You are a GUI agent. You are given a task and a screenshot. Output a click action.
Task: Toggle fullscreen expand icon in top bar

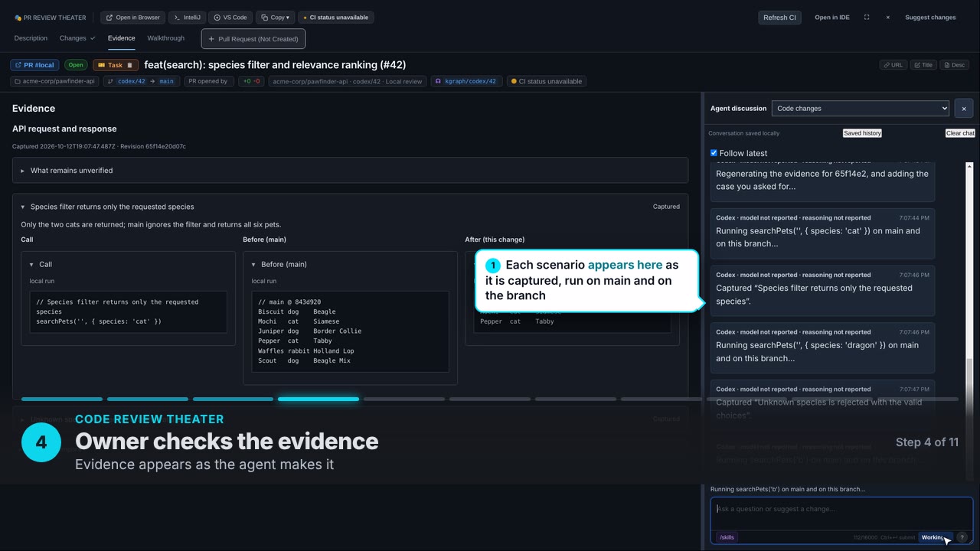867,18
